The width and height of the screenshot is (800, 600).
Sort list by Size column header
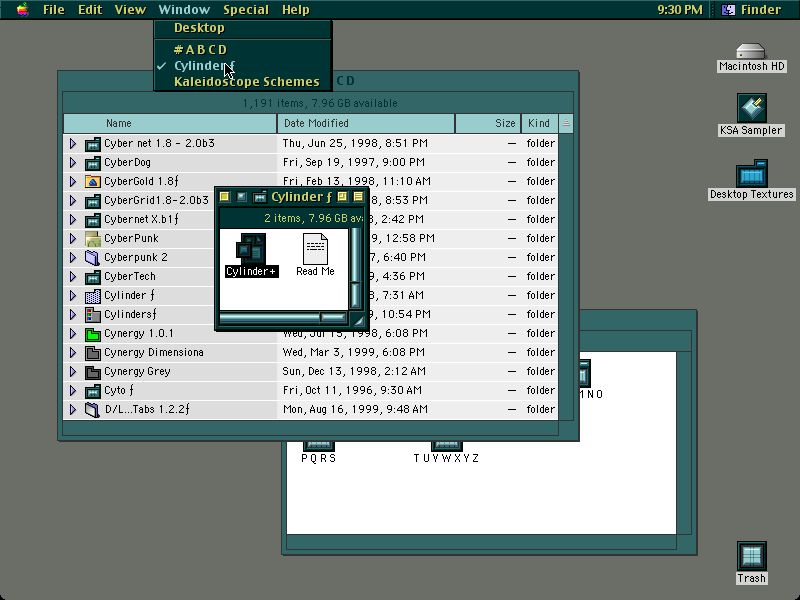point(488,123)
